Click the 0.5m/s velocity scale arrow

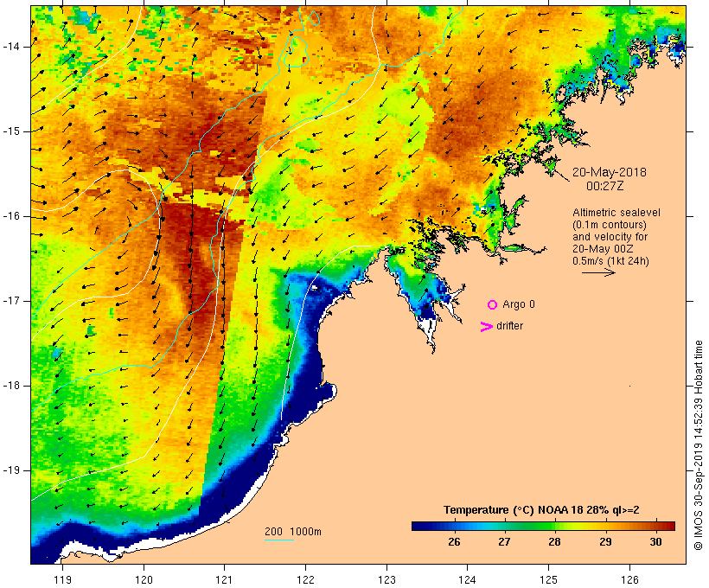598,272
